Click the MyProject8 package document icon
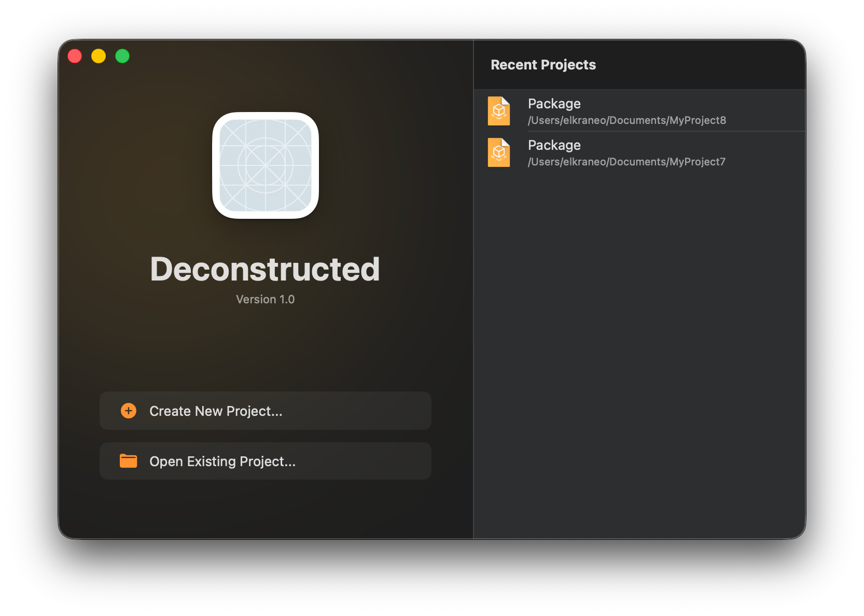864x616 pixels. click(498, 110)
